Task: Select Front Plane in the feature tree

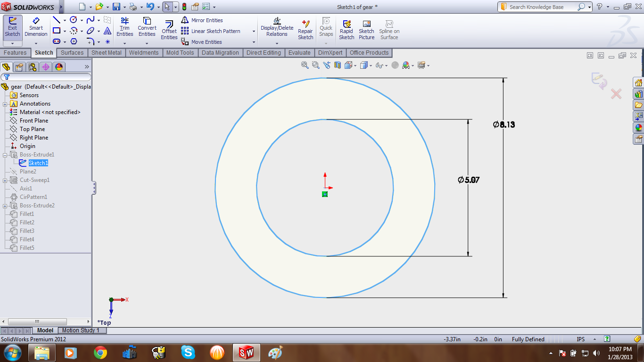Action: tap(33, 121)
